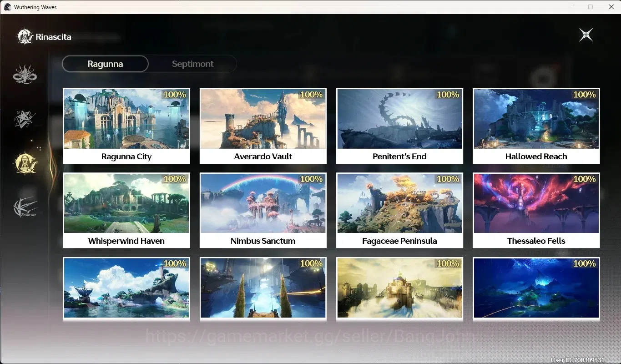View Hallowed Reach exploration details
This screenshot has width=621, height=364.
536,126
